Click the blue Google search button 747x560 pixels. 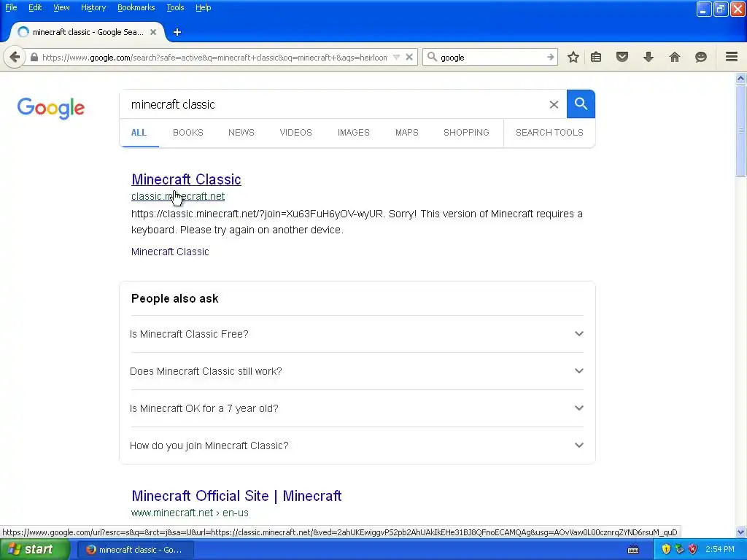point(581,104)
